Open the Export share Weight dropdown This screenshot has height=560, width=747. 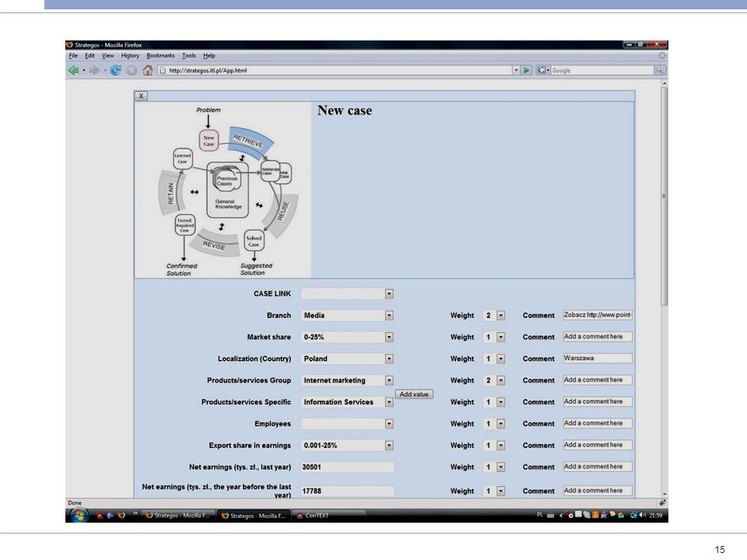(500, 445)
